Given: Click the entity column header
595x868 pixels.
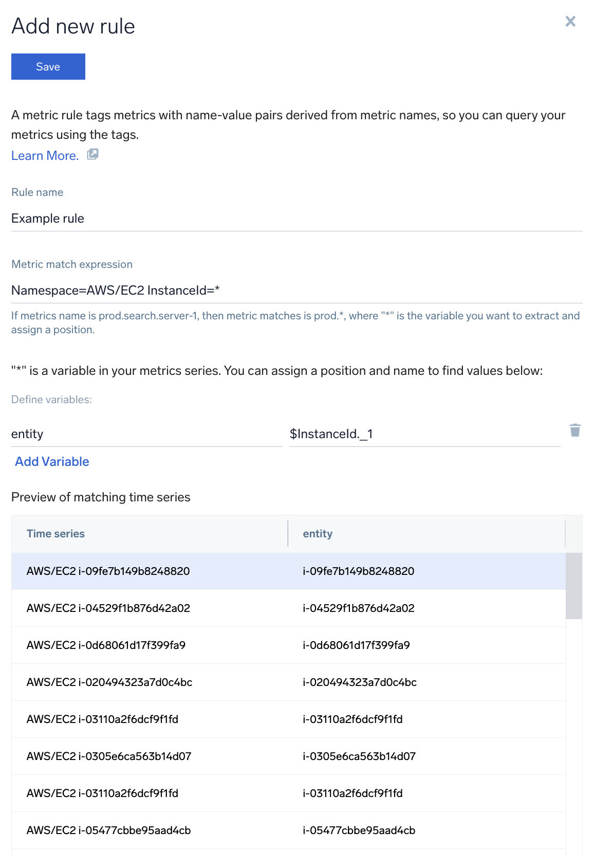Looking at the screenshot, I should click(318, 534).
